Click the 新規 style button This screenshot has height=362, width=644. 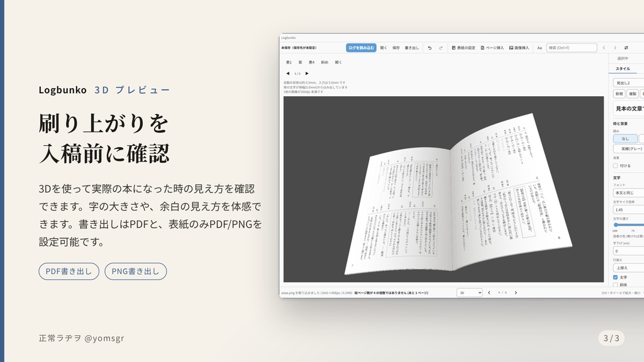click(619, 94)
